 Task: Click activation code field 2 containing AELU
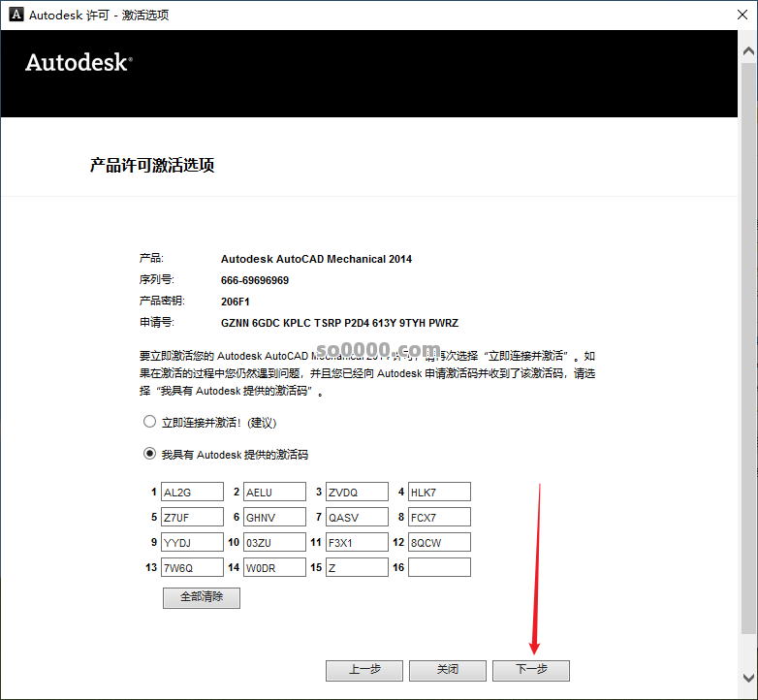coord(274,492)
